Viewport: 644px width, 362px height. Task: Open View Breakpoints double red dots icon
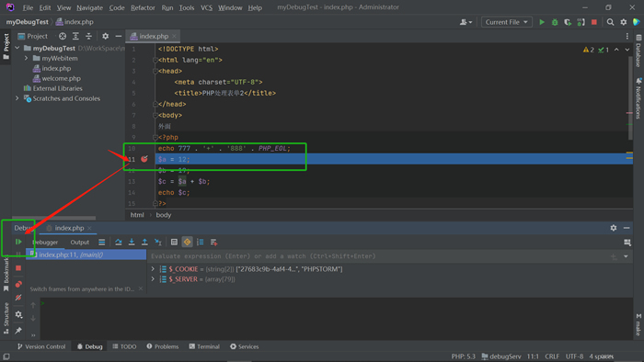click(18, 284)
